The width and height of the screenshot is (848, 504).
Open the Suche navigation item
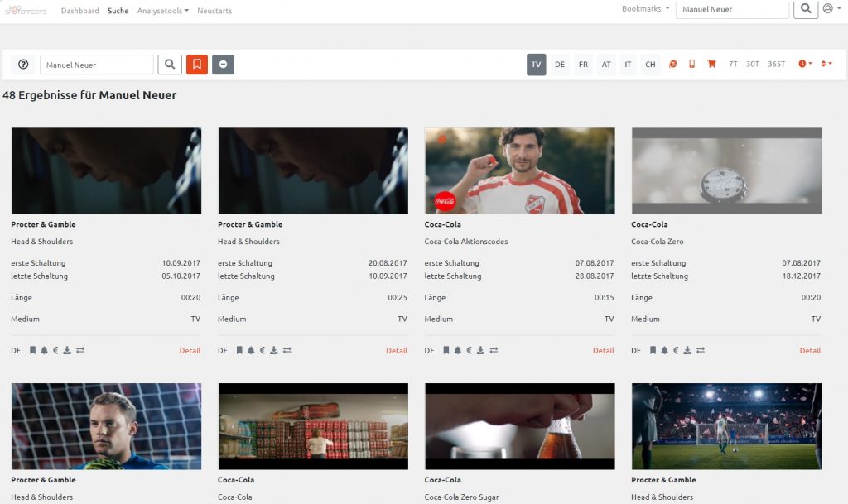(x=118, y=10)
